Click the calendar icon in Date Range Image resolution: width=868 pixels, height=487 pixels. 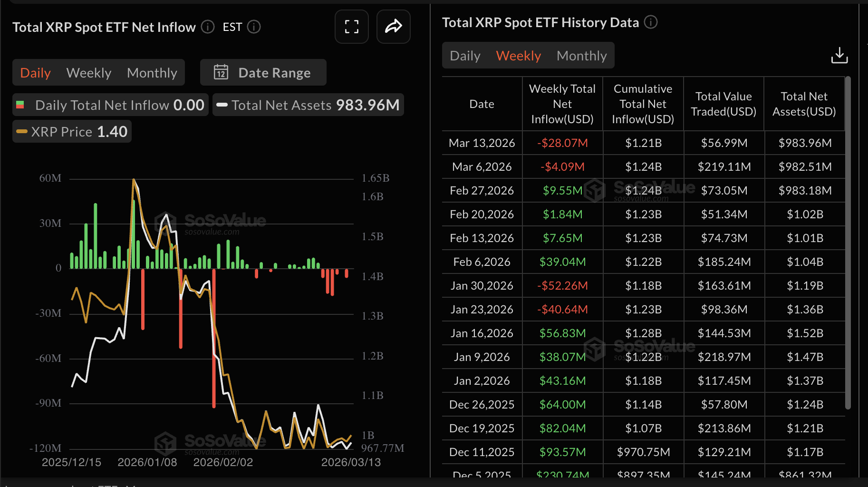pos(221,72)
